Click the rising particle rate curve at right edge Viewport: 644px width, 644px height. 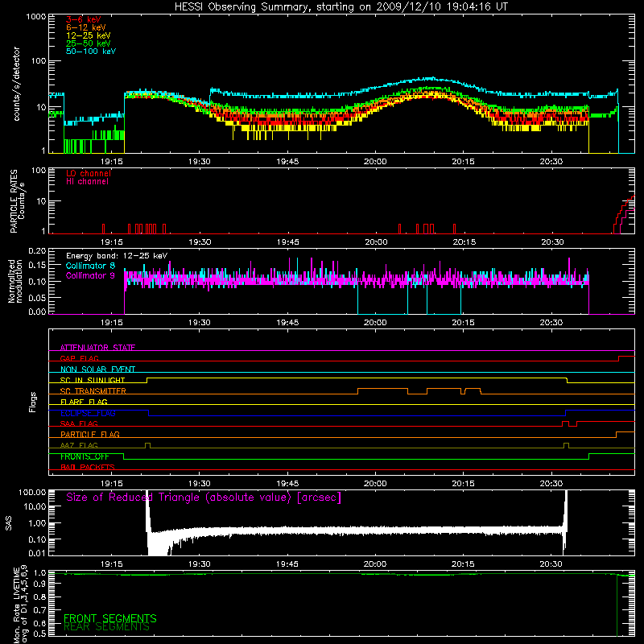click(625, 214)
